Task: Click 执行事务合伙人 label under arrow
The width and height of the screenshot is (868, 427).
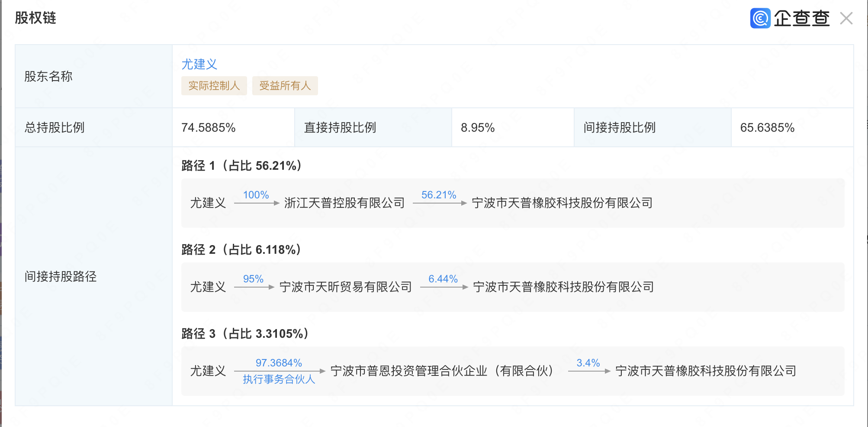Action: [x=279, y=379]
